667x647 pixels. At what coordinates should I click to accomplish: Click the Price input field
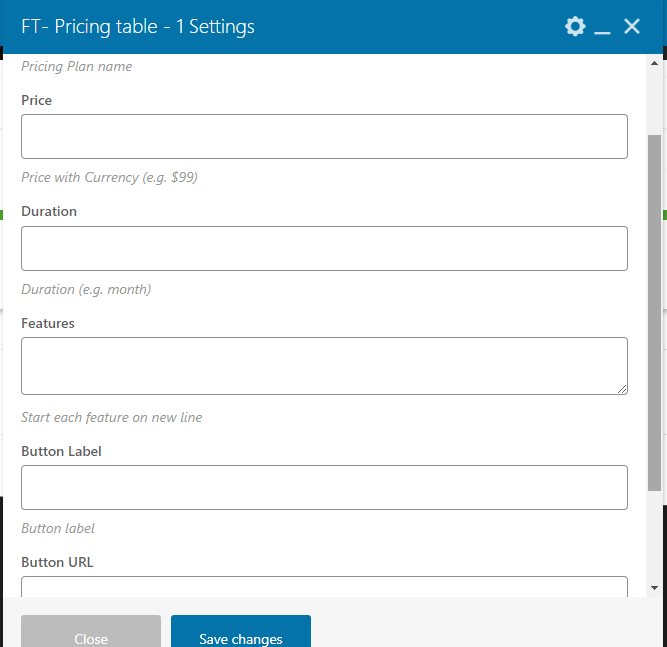[x=324, y=136]
